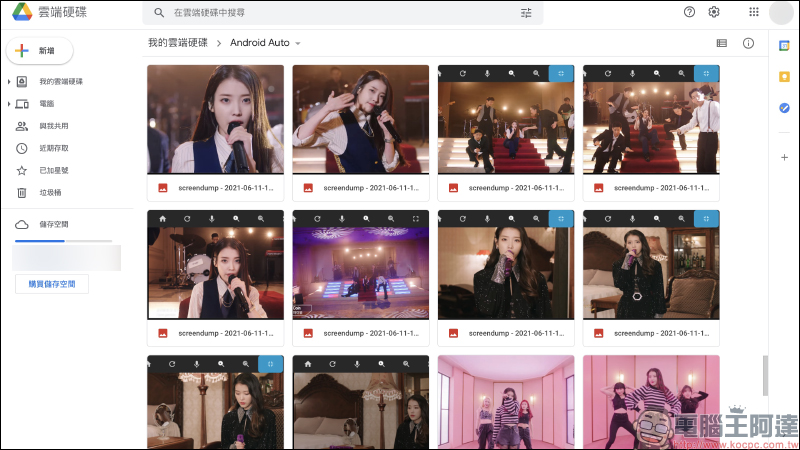Viewport: 800px width, 450px height.
Task: Open the help question mark icon
Action: pyautogui.click(x=689, y=12)
